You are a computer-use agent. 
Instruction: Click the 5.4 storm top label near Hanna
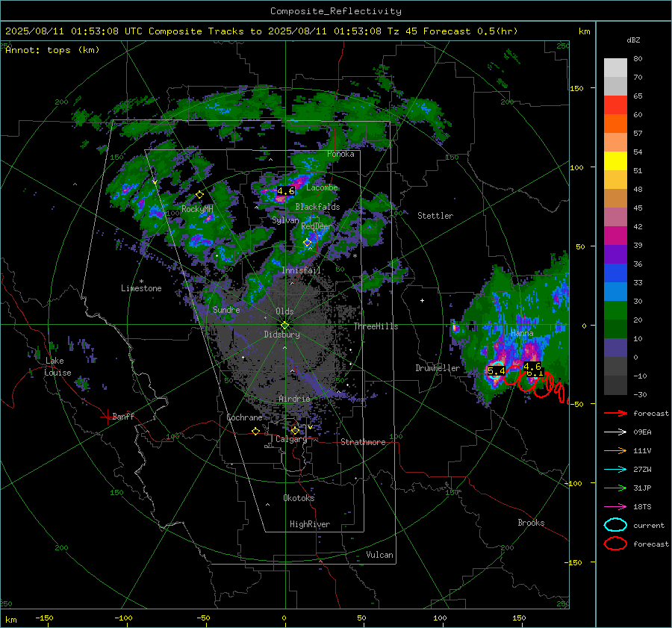point(496,371)
